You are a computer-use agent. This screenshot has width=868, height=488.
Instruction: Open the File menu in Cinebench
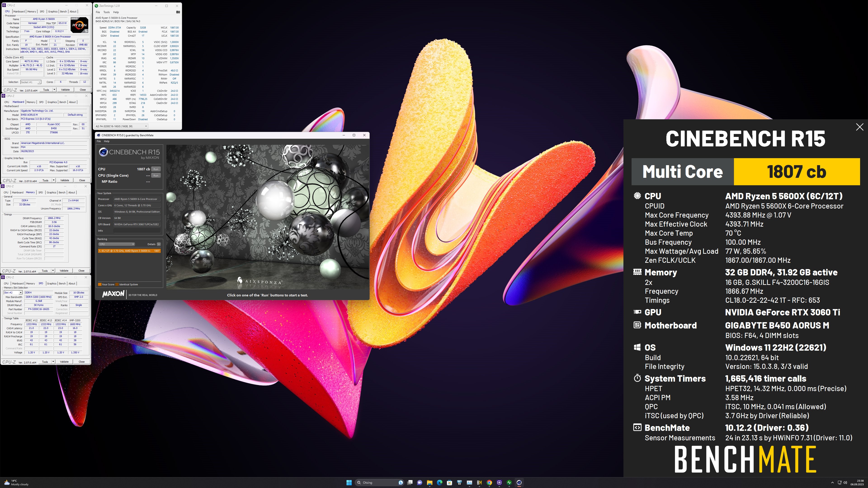click(99, 141)
